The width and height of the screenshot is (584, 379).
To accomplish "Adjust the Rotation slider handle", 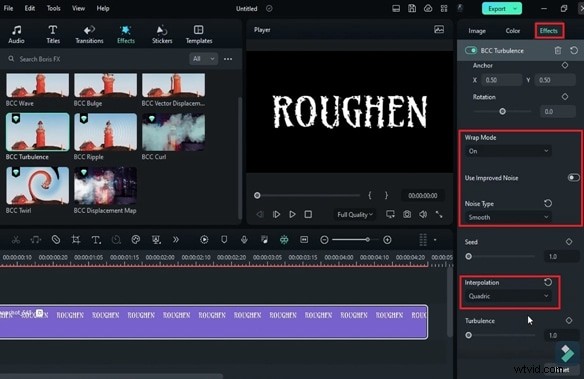I will 502,111.
